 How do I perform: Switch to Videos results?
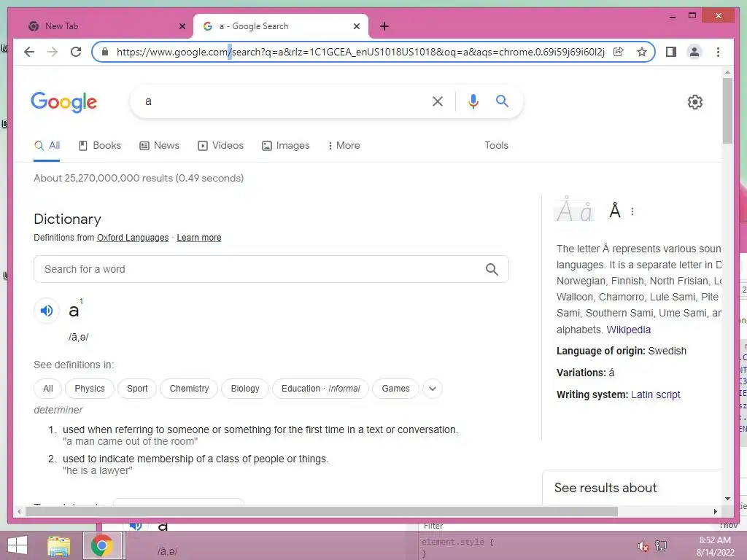220,146
